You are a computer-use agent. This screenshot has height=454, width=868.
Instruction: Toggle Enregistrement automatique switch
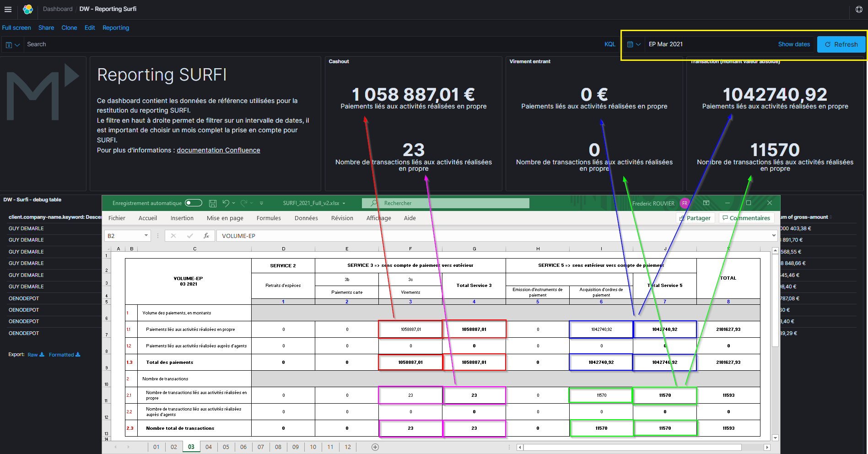[x=194, y=203]
